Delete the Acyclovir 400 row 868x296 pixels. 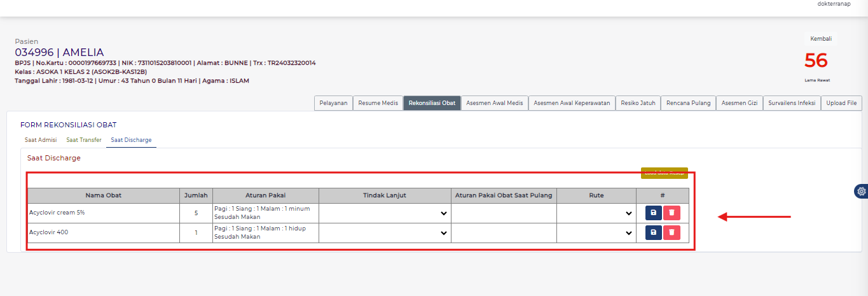pos(672,233)
